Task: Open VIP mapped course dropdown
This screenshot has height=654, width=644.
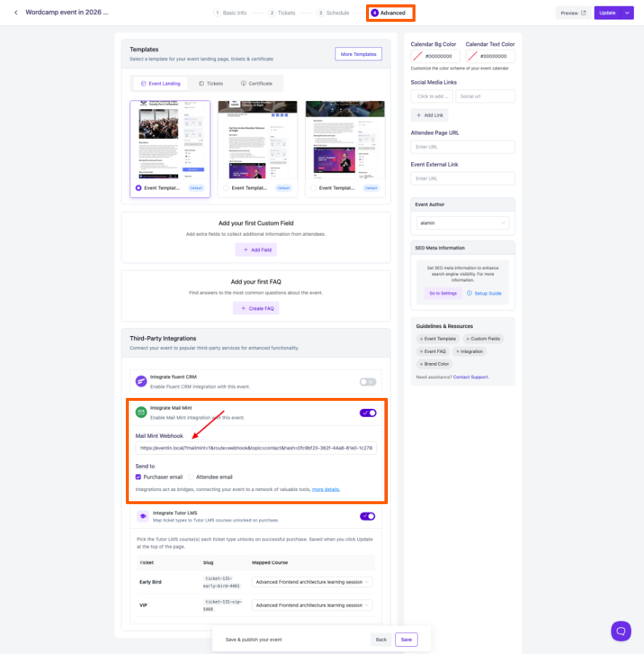Action: [312, 605]
